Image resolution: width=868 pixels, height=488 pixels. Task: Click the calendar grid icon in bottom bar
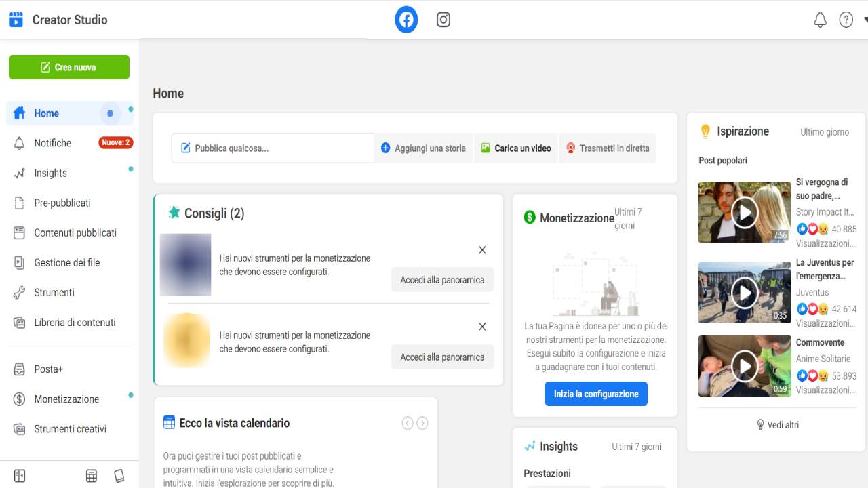coord(92,476)
